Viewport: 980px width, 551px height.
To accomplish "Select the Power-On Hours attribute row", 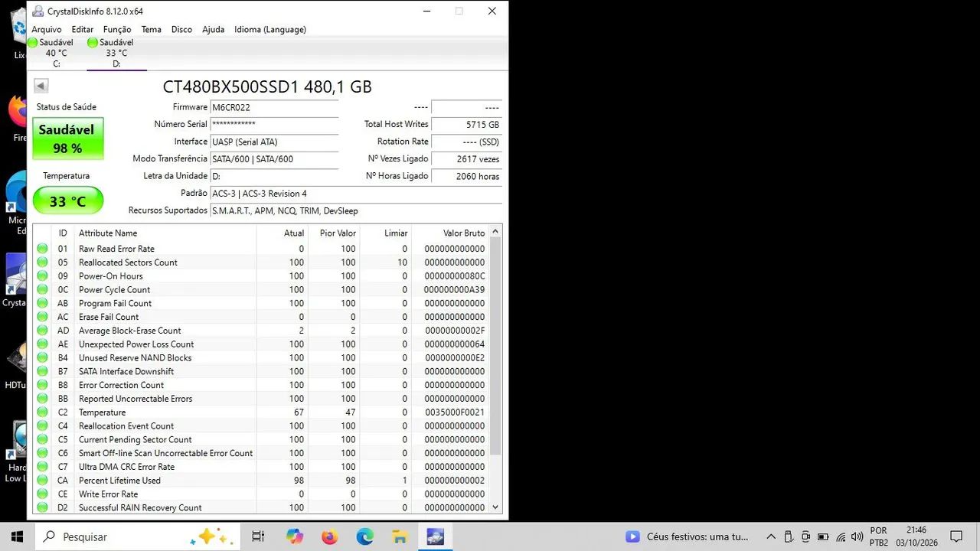I will (x=260, y=276).
